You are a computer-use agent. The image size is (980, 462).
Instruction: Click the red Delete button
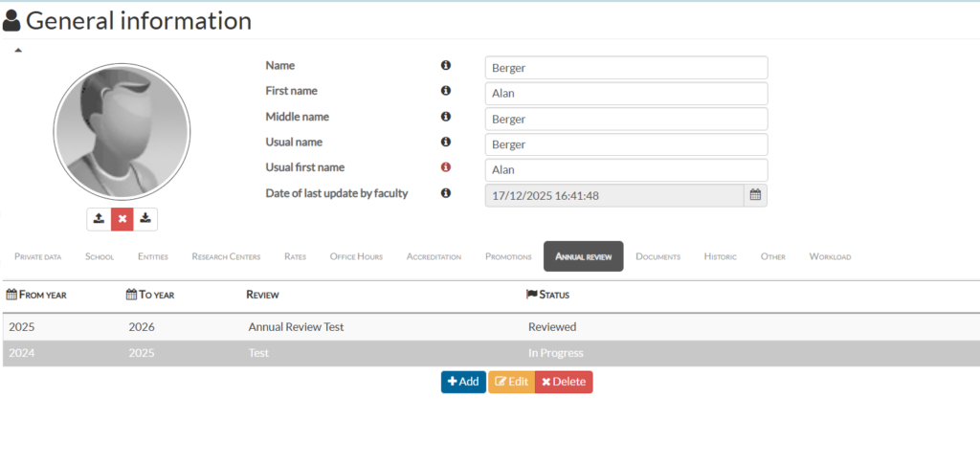click(564, 382)
